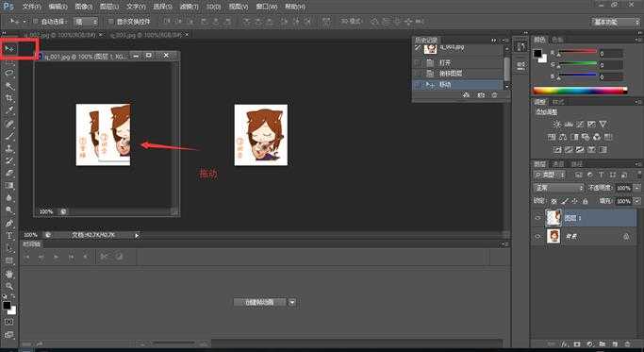Open the 不透明度 slider arrow
The image size is (644, 352).
tap(637, 188)
